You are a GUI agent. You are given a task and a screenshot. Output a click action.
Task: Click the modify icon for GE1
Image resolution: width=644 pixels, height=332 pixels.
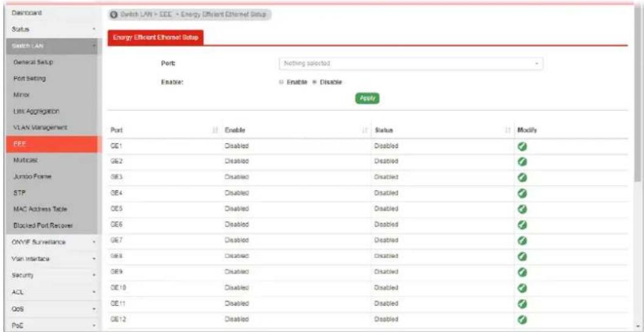[x=523, y=146]
